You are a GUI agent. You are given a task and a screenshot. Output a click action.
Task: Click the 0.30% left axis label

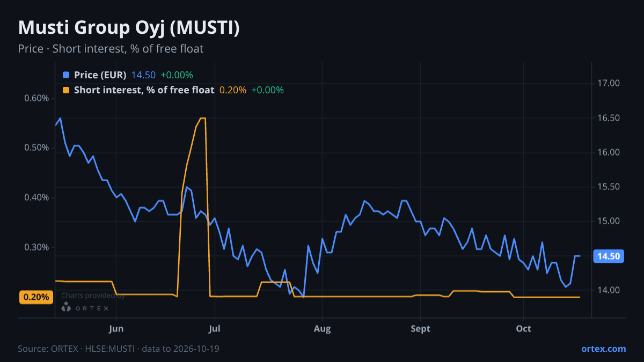[x=36, y=247]
